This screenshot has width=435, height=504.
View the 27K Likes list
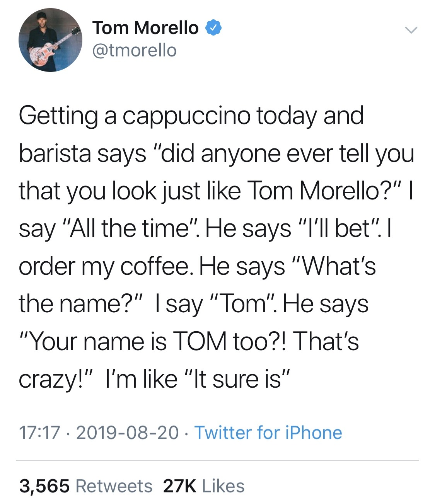tap(204, 486)
